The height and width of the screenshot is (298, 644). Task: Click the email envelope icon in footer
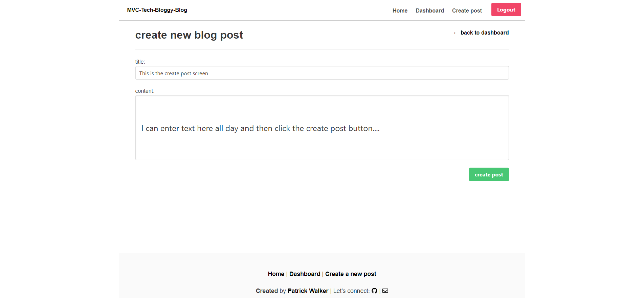(385, 291)
